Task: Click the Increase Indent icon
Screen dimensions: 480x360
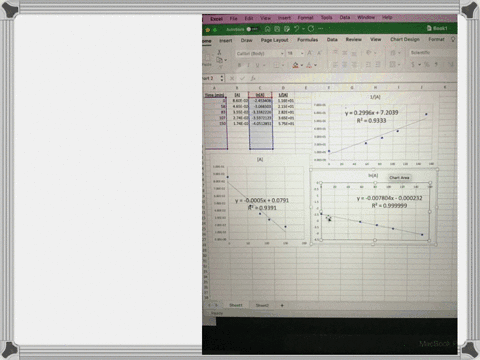Action: click(378, 65)
